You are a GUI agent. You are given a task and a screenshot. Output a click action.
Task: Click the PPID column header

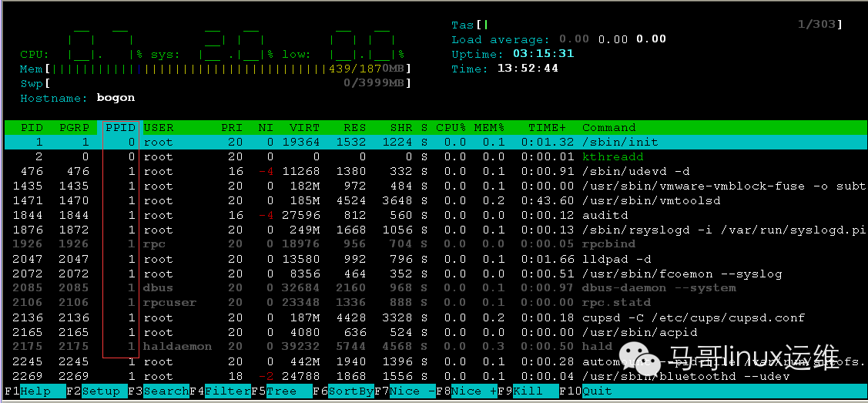click(x=120, y=127)
